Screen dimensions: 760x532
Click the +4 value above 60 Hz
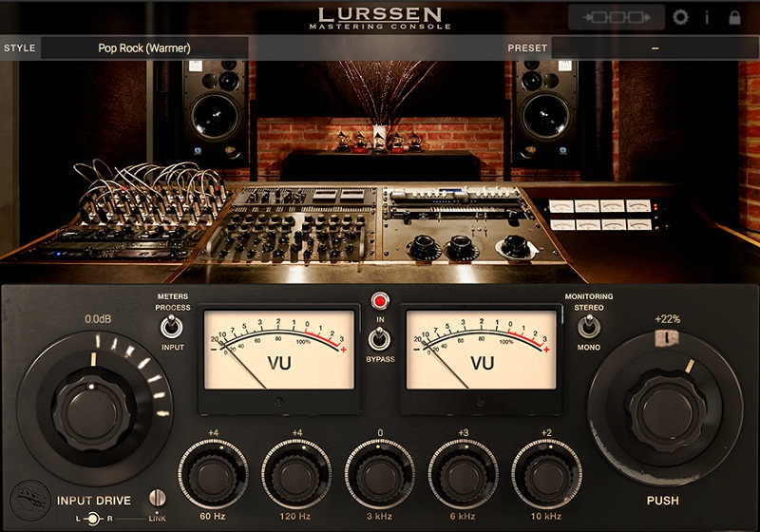pos(213,432)
